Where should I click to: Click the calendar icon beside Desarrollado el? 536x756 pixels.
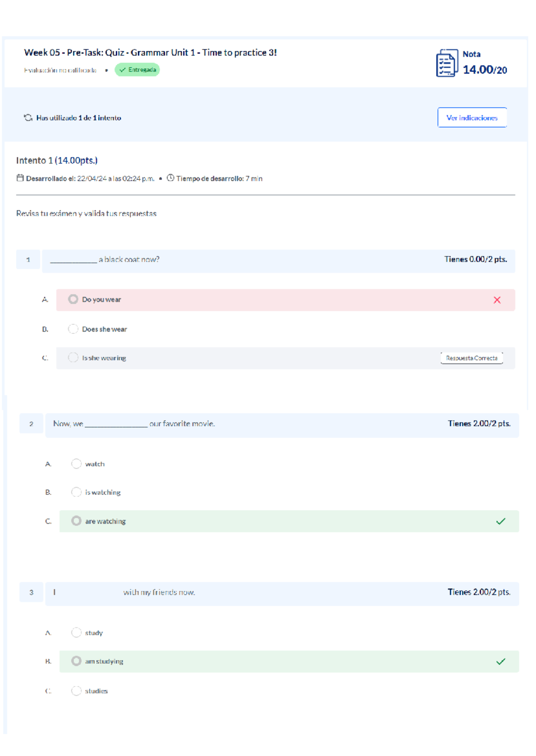point(20,178)
